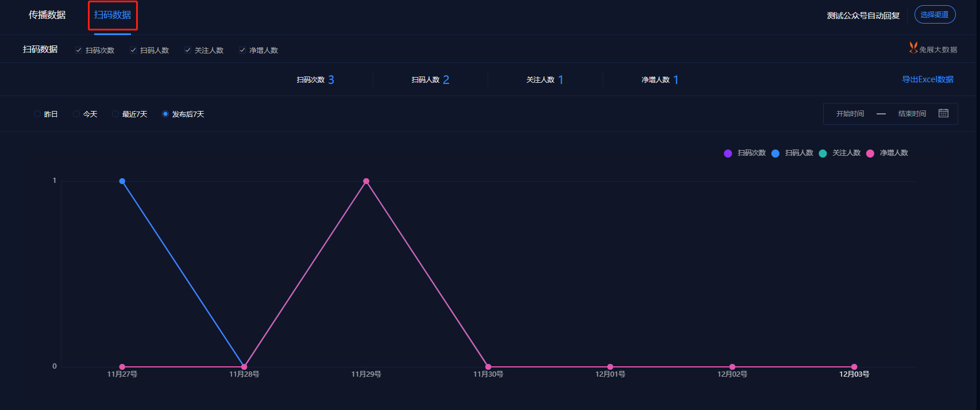Toggle teal 关注人数 legend dot

click(x=823, y=154)
